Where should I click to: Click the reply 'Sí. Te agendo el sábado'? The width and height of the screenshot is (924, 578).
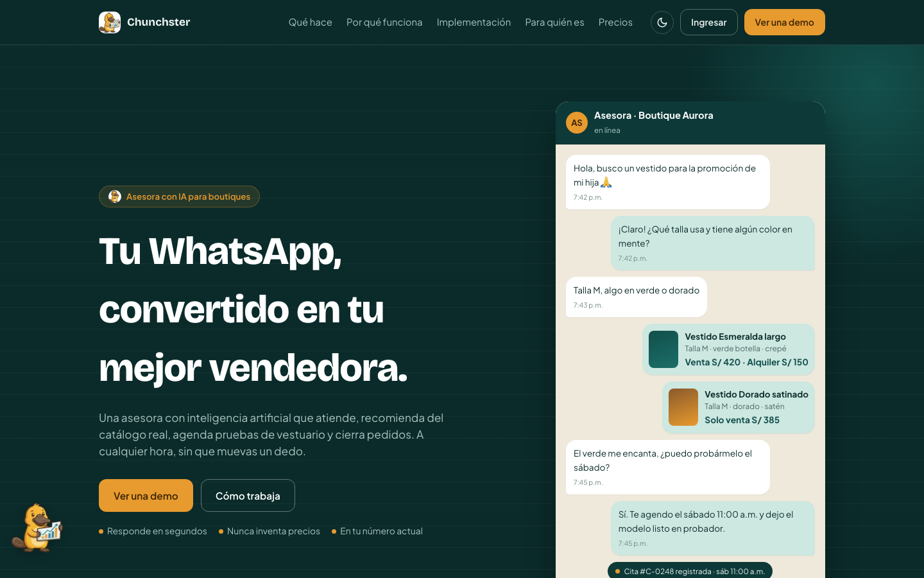pos(713,528)
